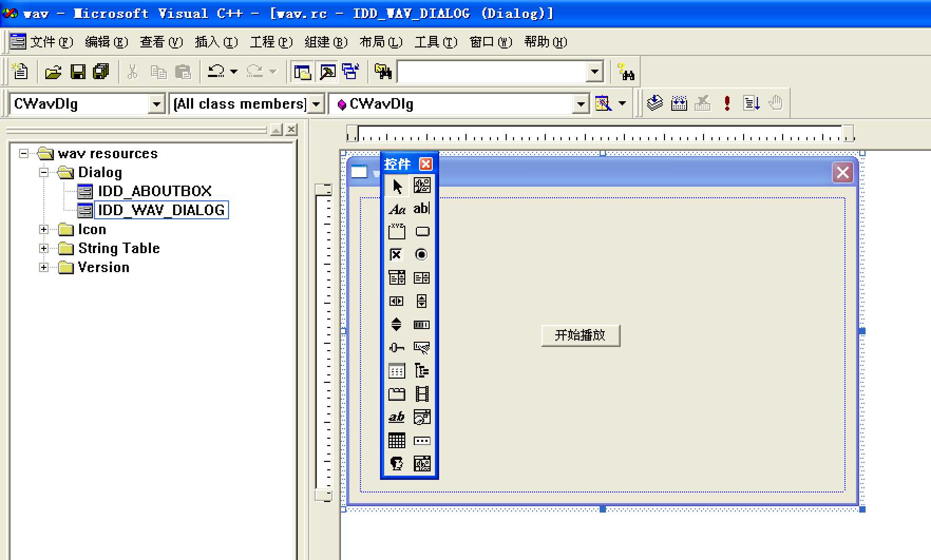The image size is (931, 560).
Task: Open the 组建(B) menu
Action: pyautogui.click(x=326, y=42)
